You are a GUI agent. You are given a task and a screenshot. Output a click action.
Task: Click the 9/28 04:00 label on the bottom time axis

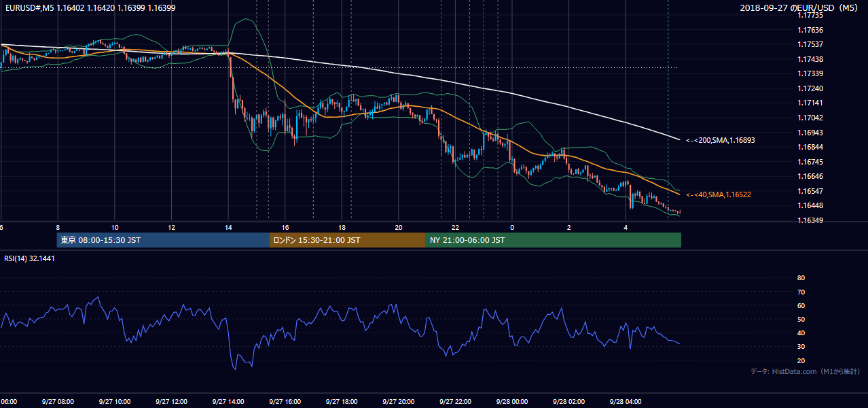coord(625,402)
